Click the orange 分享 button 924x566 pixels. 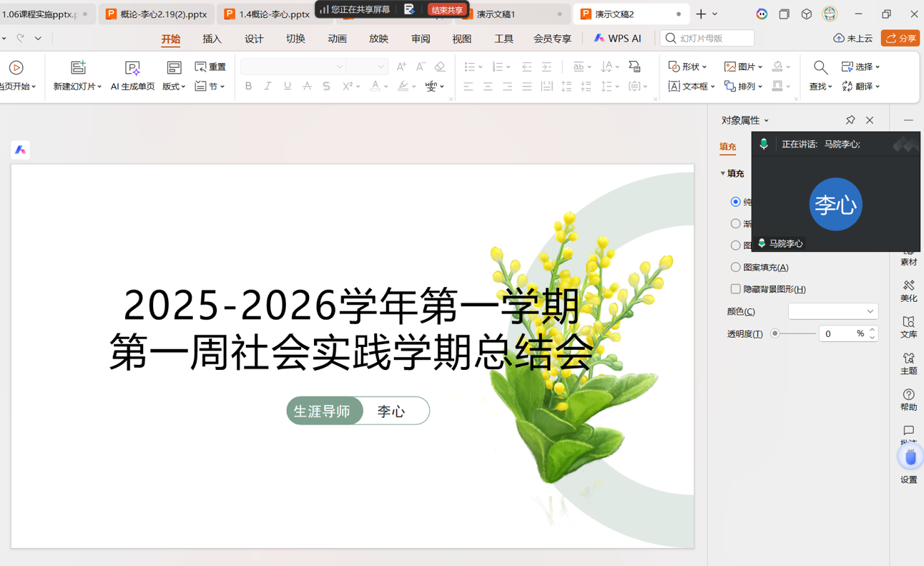pos(900,39)
